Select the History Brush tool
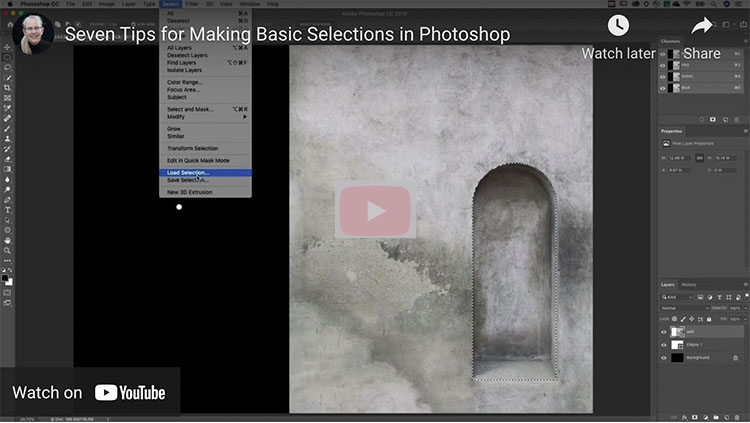The height and width of the screenshot is (423, 750). coord(7,149)
